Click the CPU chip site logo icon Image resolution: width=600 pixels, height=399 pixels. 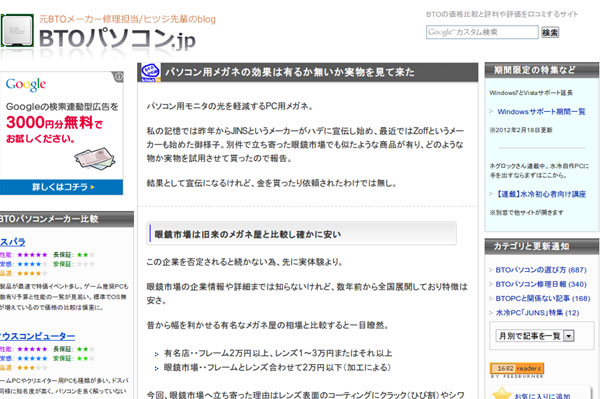[17, 31]
